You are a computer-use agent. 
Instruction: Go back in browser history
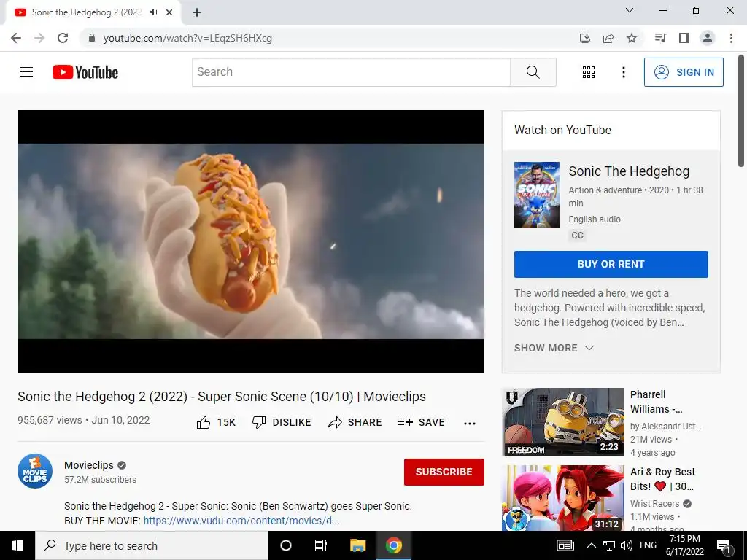click(16, 38)
